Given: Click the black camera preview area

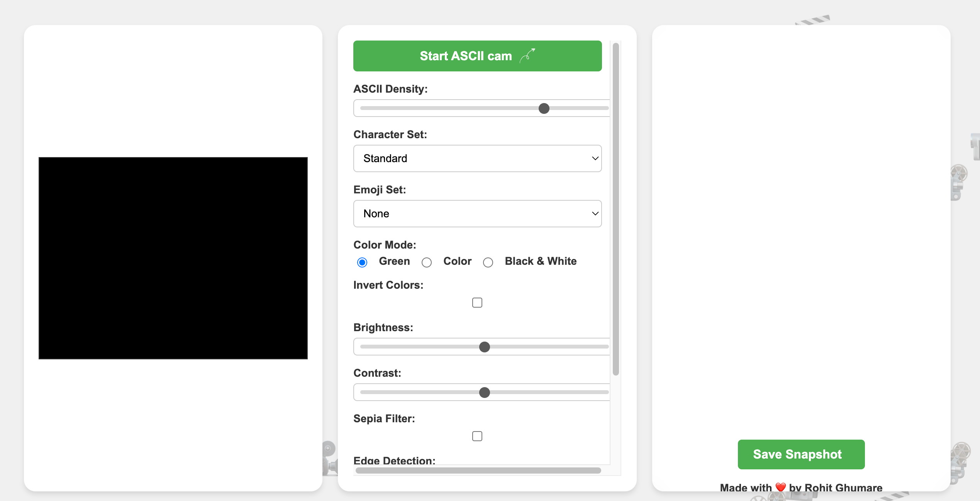Looking at the screenshot, I should pos(173,258).
